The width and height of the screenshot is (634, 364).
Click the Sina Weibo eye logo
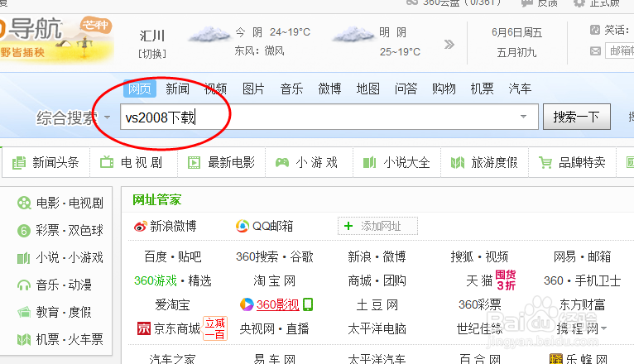[141, 227]
